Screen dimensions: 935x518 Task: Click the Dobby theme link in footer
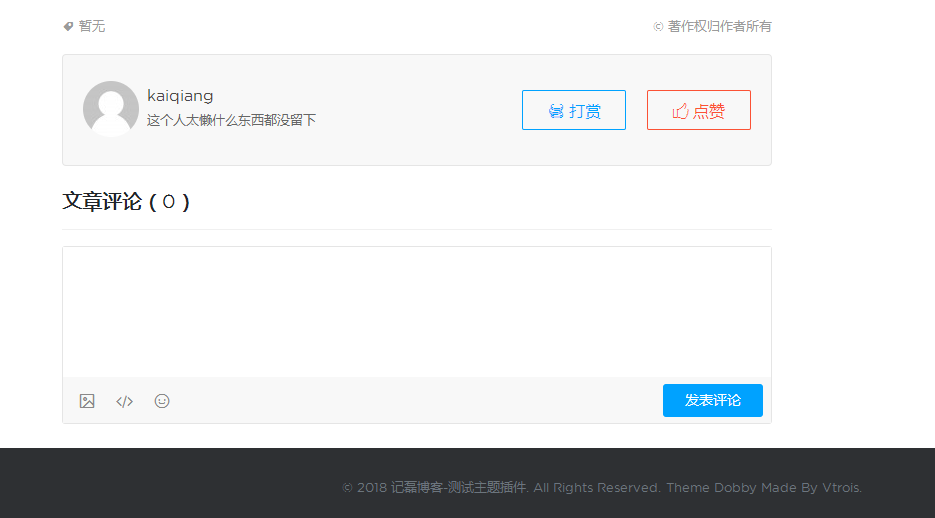pyautogui.click(x=735, y=488)
